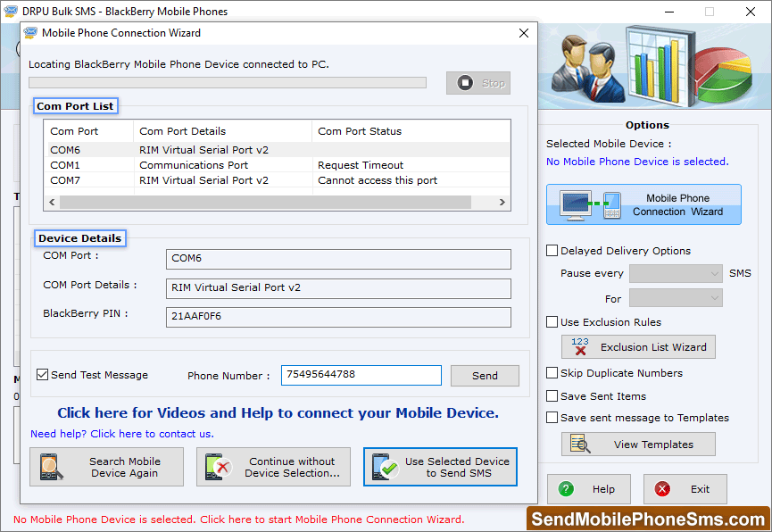Click the Com Port column header
The height and width of the screenshot is (532, 772).
pyautogui.click(x=88, y=131)
